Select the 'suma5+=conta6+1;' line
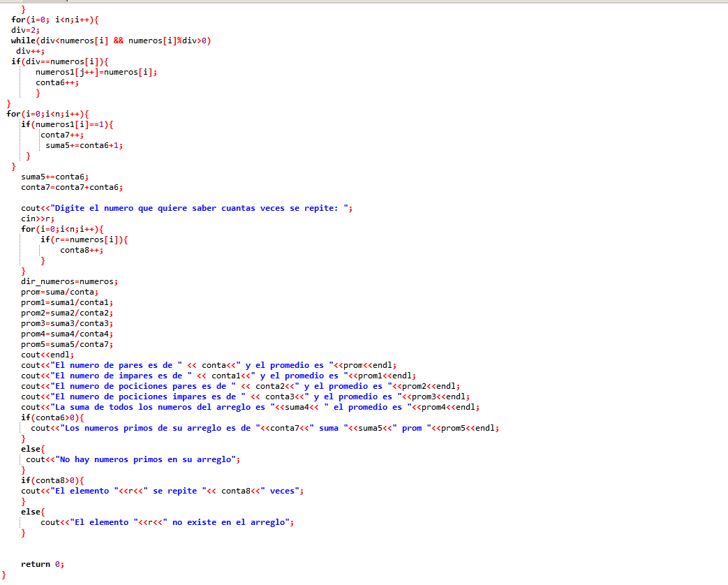The height and width of the screenshot is (585, 728). [84, 145]
